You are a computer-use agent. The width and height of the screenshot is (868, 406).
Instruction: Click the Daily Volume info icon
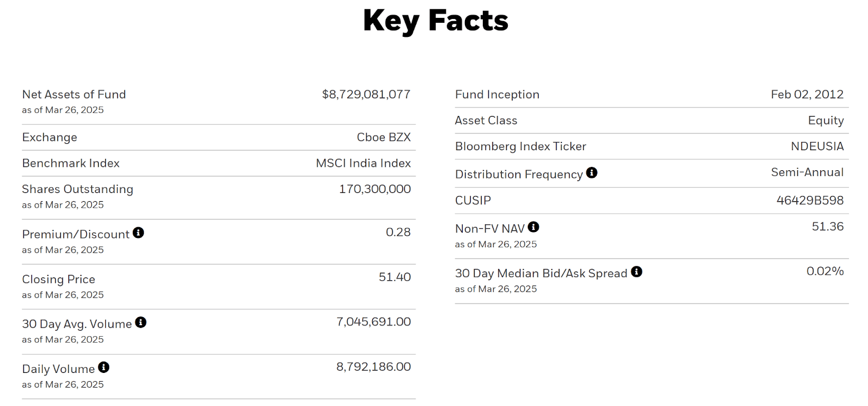pos(104,368)
